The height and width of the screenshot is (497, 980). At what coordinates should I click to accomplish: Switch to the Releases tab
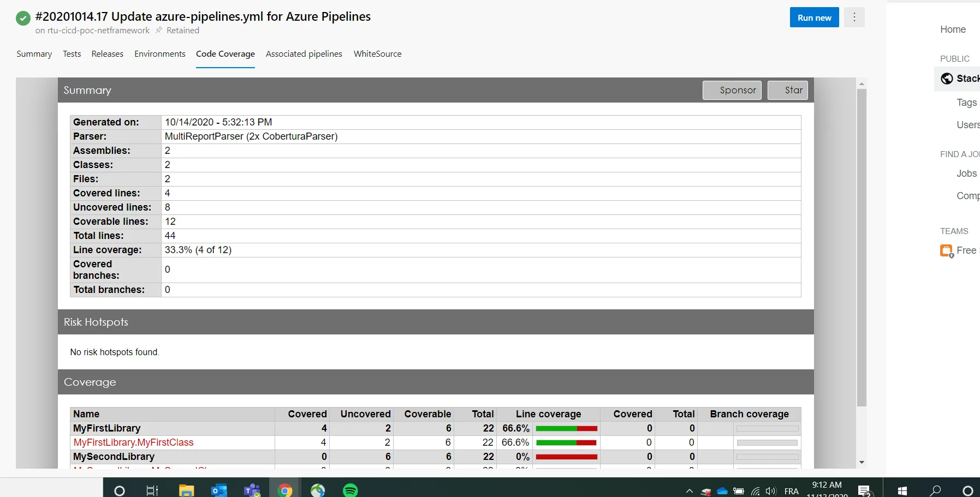click(108, 54)
